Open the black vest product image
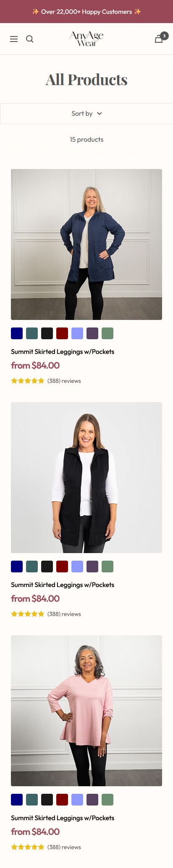 86,478
